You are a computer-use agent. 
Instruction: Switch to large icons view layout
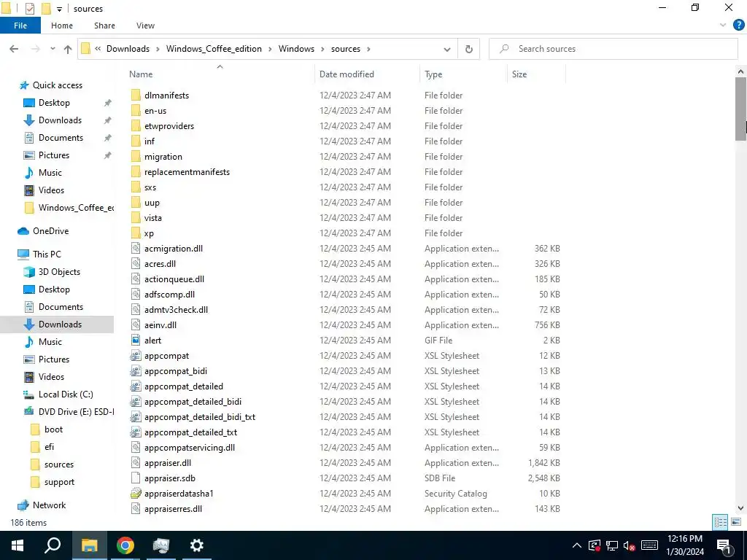(x=736, y=522)
